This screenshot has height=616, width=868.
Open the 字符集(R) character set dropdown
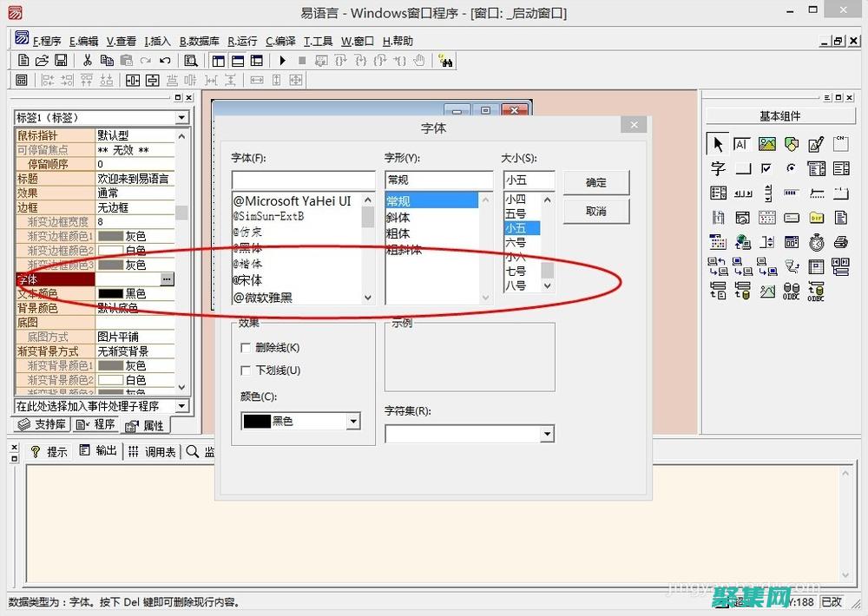(545, 433)
